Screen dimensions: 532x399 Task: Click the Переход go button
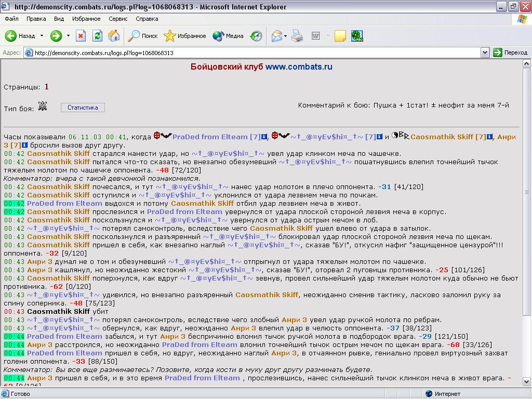[x=510, y=52]
